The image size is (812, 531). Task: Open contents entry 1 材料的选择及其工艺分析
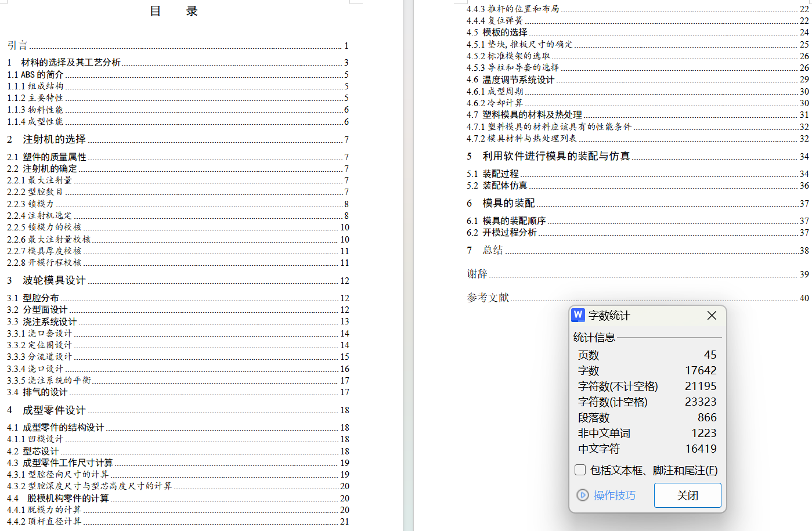pyautogui.click(x=178, y=62)
